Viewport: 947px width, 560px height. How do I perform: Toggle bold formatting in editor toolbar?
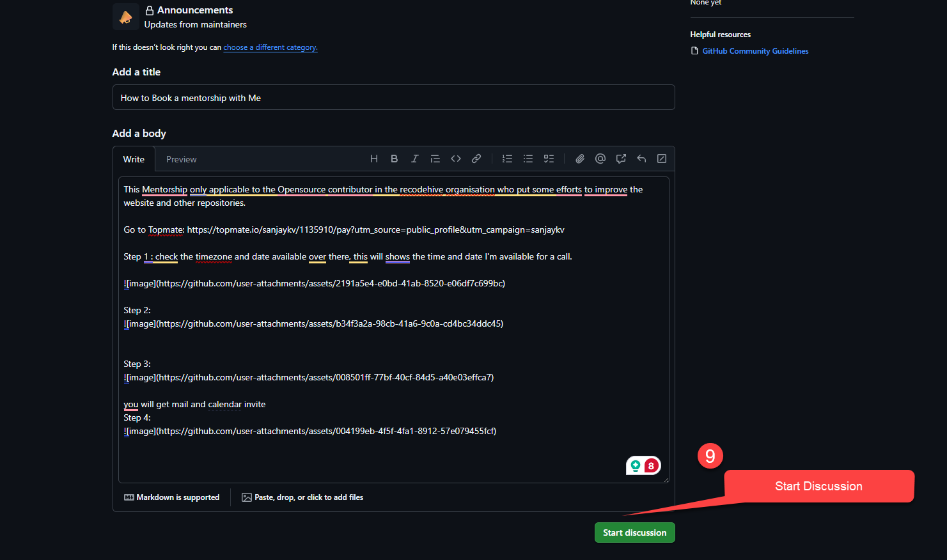tap(395, 159)
